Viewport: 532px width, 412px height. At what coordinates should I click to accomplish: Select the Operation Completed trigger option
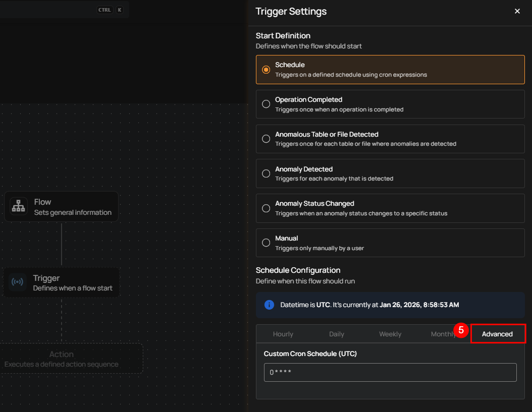266,104
